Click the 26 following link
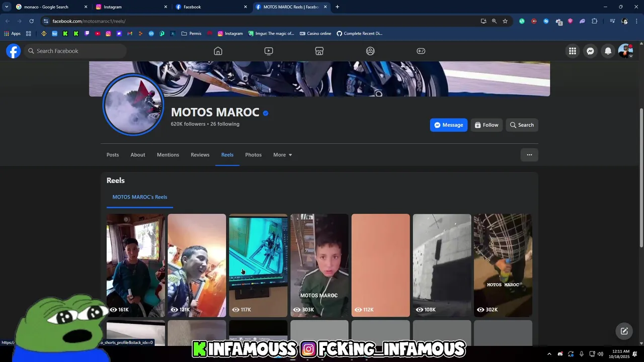Viewport: 644px width, 362px height. click(x=225, y=124)
